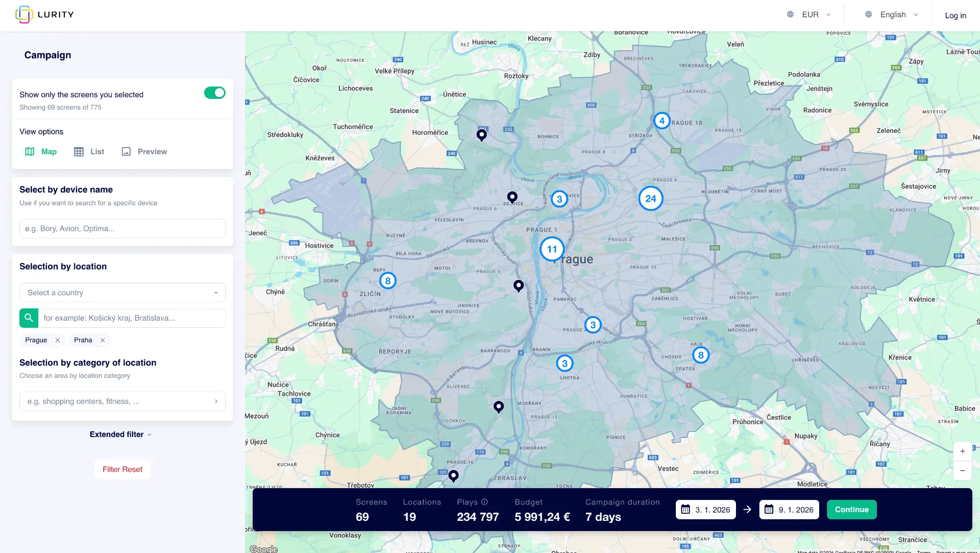Switch to Map view
The image size is (980, 553).
coord(41,152)
